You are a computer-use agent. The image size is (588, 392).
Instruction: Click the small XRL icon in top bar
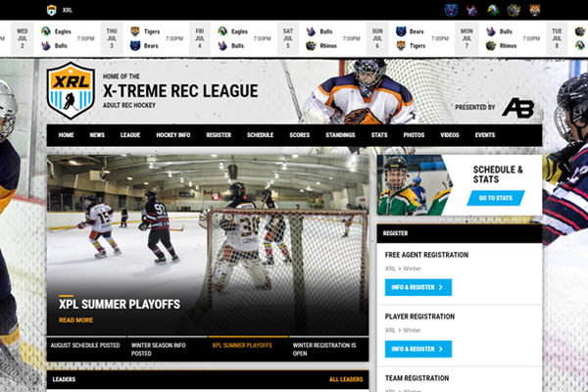point(51,10)
